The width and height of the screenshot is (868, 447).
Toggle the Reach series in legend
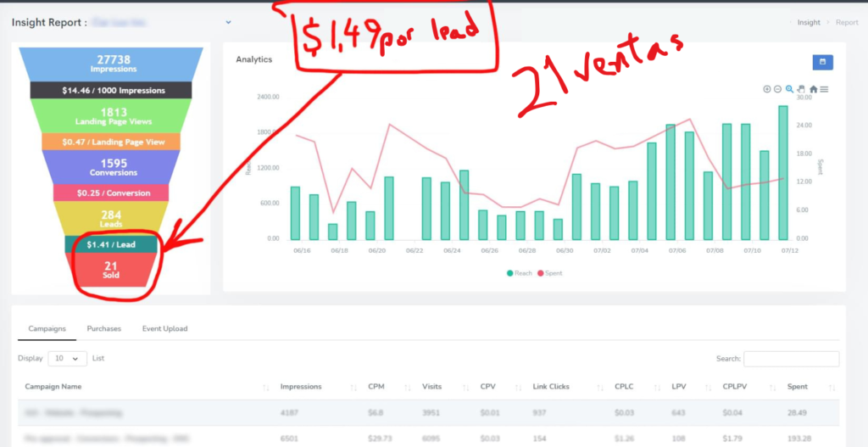point(519,273)
